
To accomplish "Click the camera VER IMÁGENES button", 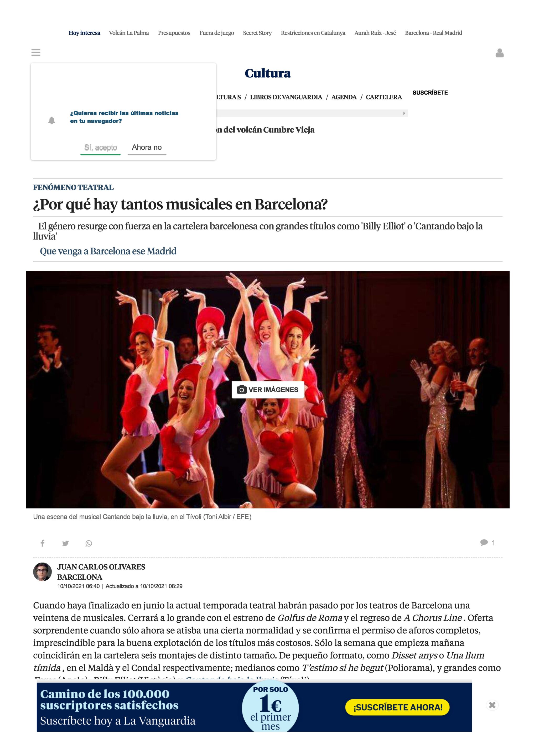I will point(267,390).
